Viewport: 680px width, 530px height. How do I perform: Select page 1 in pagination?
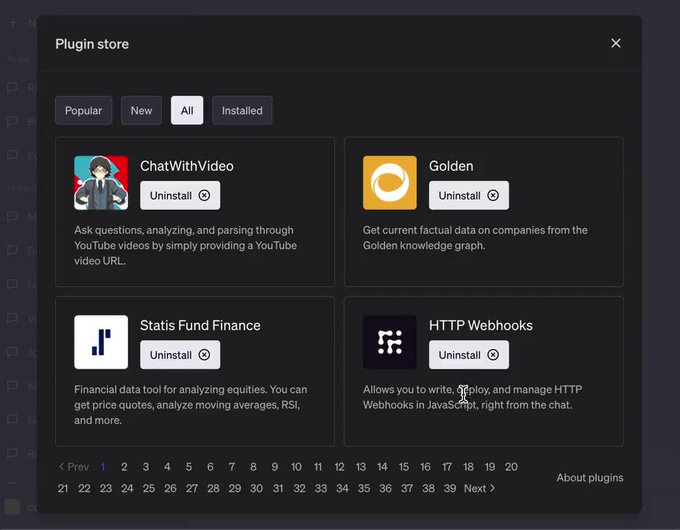pos(103,467)
